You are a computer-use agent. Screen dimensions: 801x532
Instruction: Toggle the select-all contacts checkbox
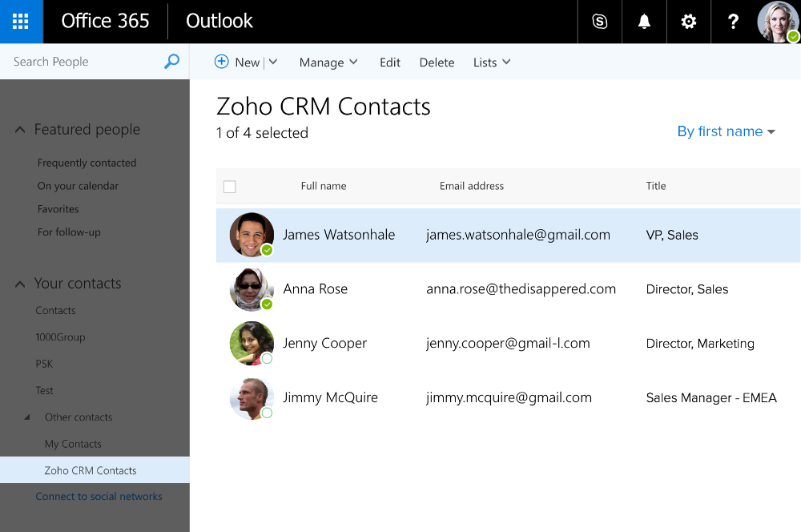point(230,187)
